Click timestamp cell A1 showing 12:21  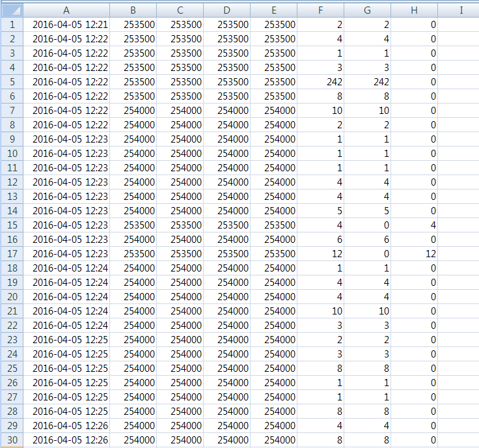[67, 25]
